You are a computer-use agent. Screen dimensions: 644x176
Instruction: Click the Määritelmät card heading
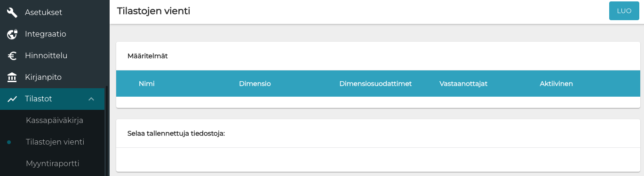click(x=148, y=56)
